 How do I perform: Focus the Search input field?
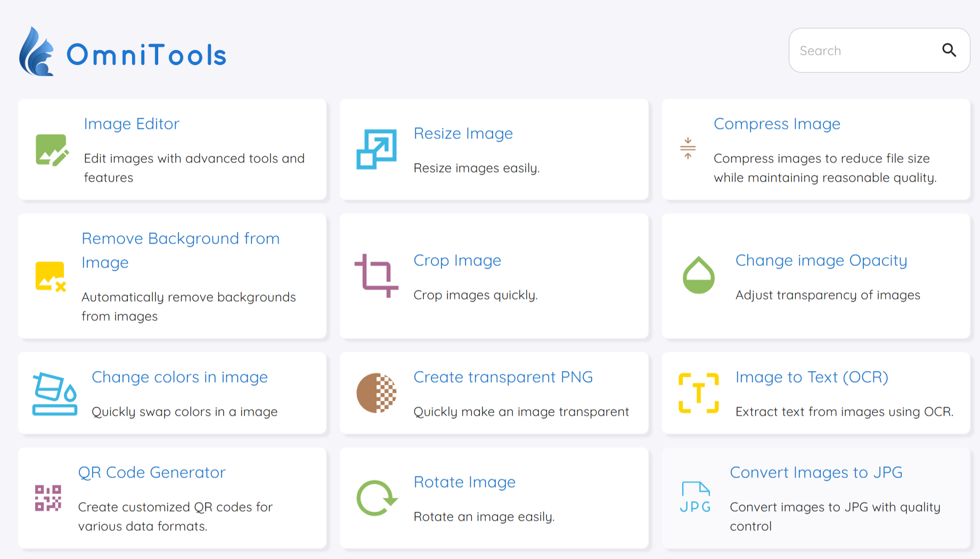pos(865,51)
